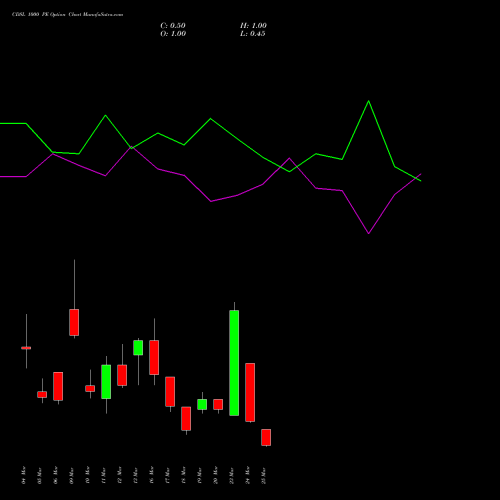Click the right end of the purple line
The height and width of the screenshot is (500, 500).
point(421,174)
